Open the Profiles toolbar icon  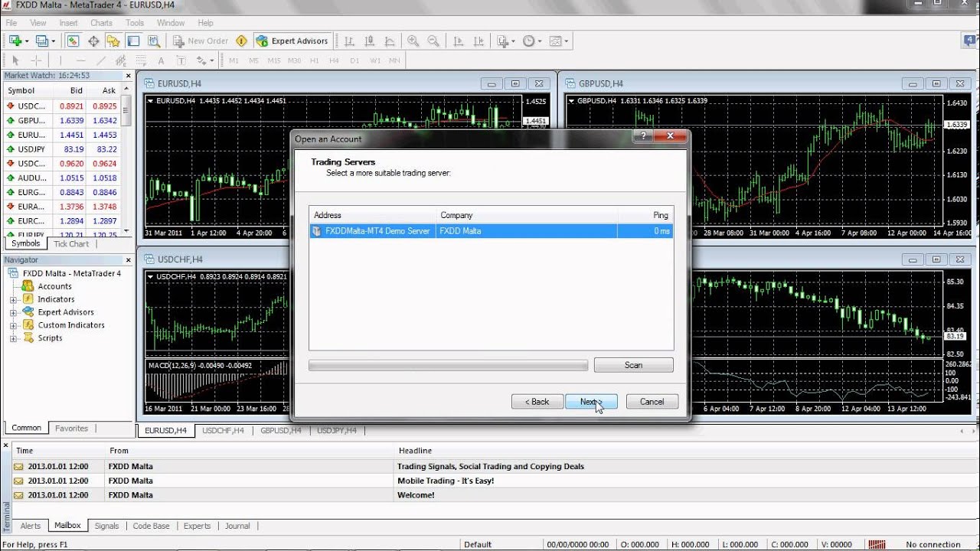point(41,41)
